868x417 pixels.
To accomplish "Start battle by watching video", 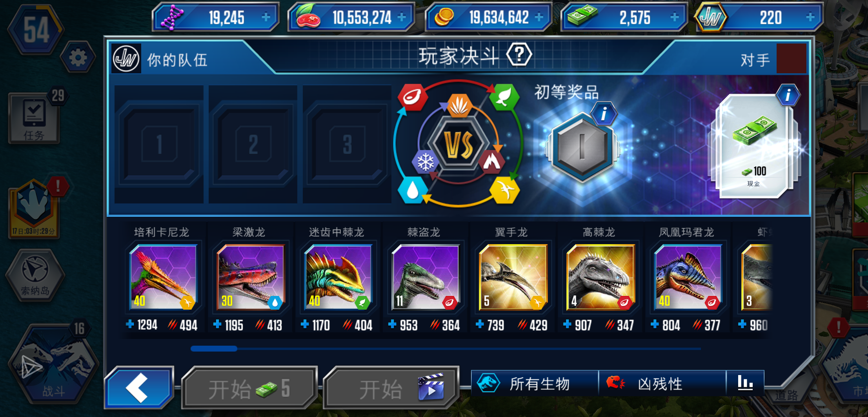I will 391,388.
